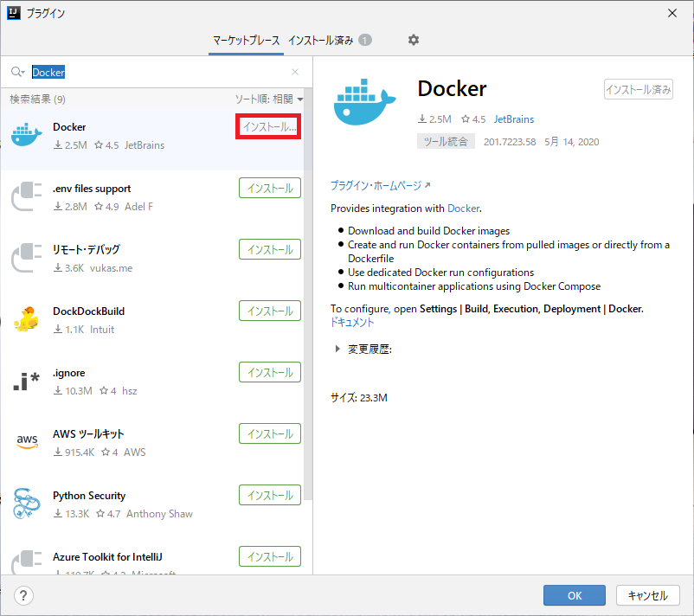This screenshot has width=694, height=616.
Task: Click the .env files support plugin icon
Action: click(27, 196)
